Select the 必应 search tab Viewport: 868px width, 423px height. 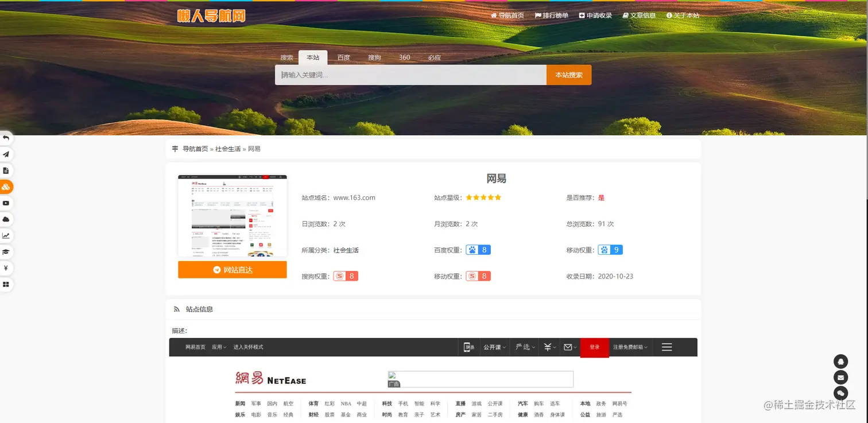[x=435, y=57]
